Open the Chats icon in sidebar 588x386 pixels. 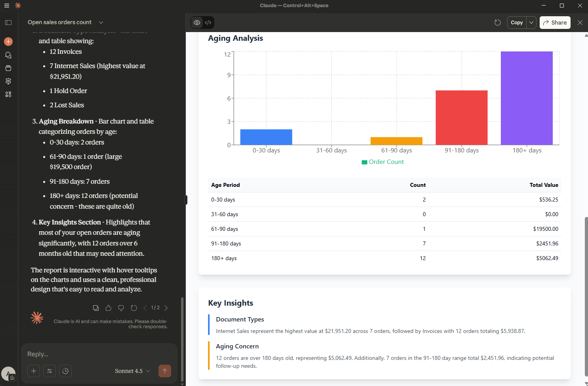pos(8,55)
